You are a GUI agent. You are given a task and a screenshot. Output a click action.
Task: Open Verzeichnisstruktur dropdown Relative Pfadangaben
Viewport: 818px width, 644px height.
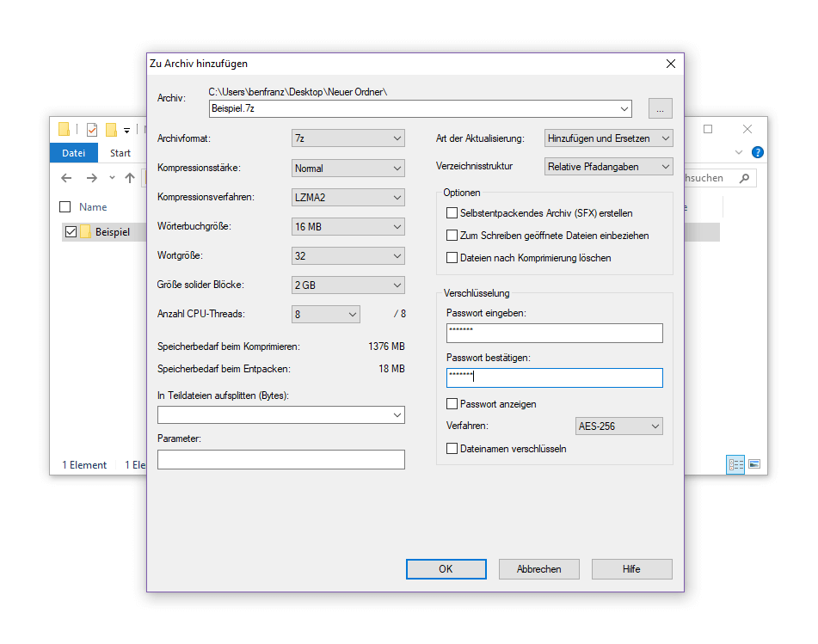[x=608, y=166]
